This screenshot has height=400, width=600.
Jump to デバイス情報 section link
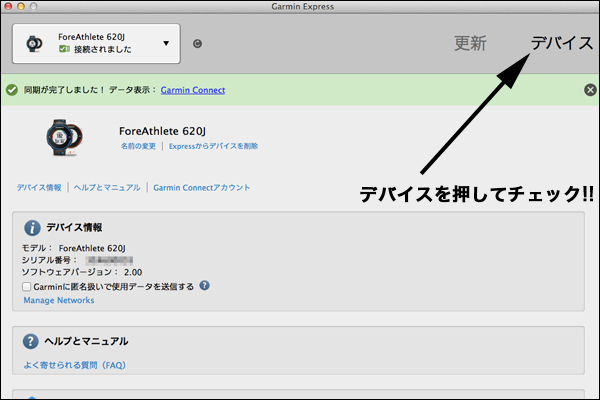coord(39,188)
